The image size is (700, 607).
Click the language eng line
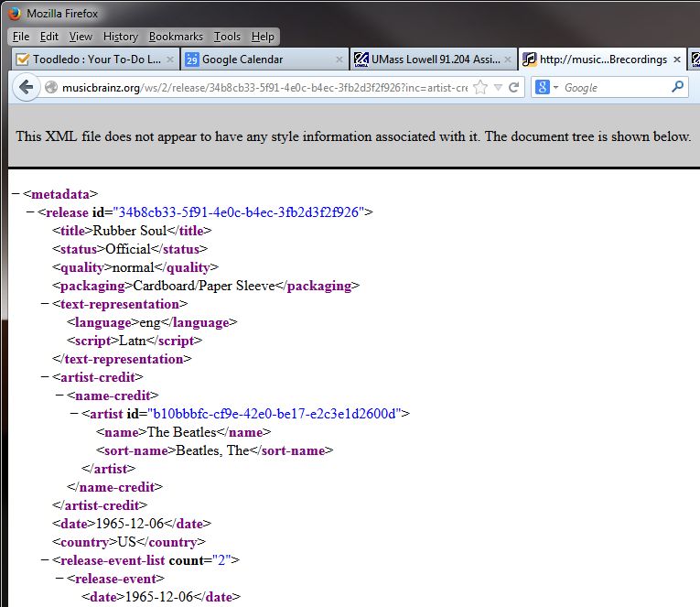point(152,322)
